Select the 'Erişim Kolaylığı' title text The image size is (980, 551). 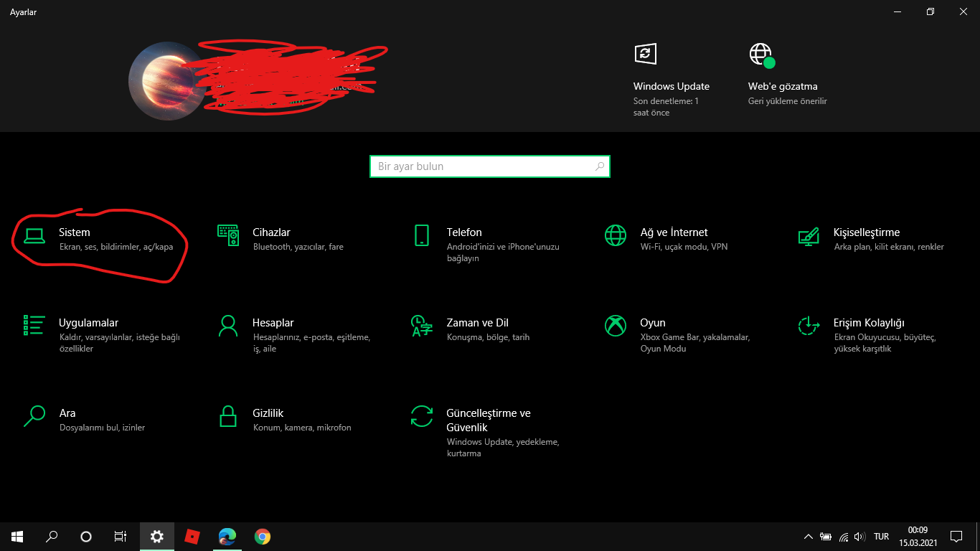coord(869,323)
